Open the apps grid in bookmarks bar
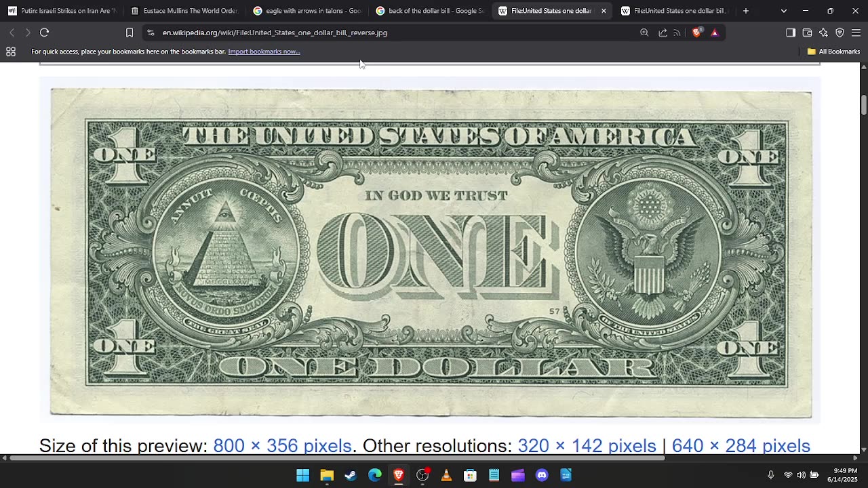The width and height of the screenshot is (868, 488). tap(11, 52)
